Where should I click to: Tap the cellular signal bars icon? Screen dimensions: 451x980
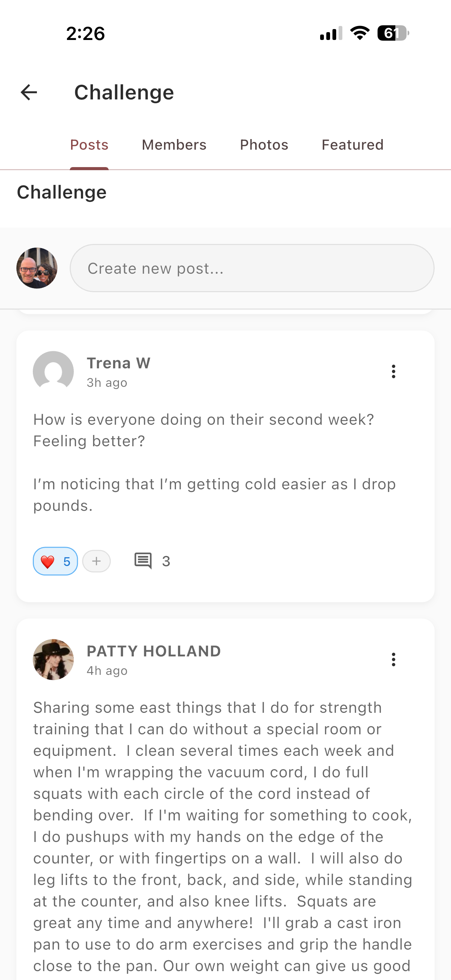pyautogui.click(x=331, y=33)
